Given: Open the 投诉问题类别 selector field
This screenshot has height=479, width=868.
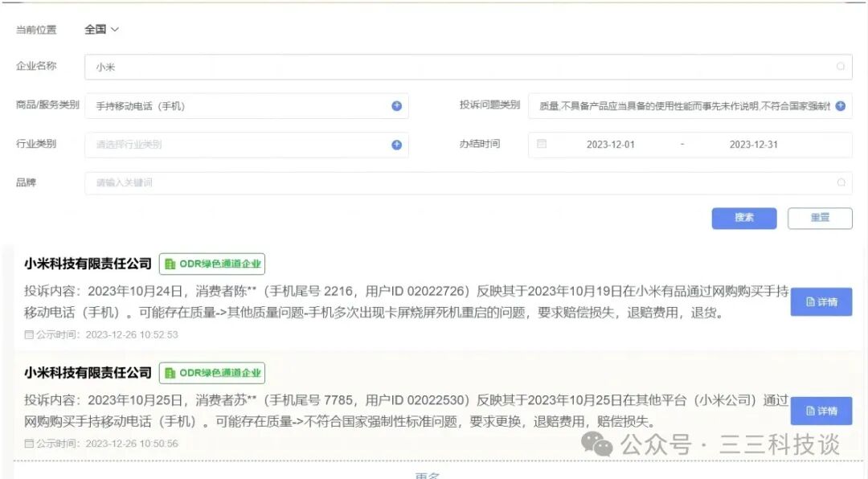Looking at the screenshot, I should point(690,106).
